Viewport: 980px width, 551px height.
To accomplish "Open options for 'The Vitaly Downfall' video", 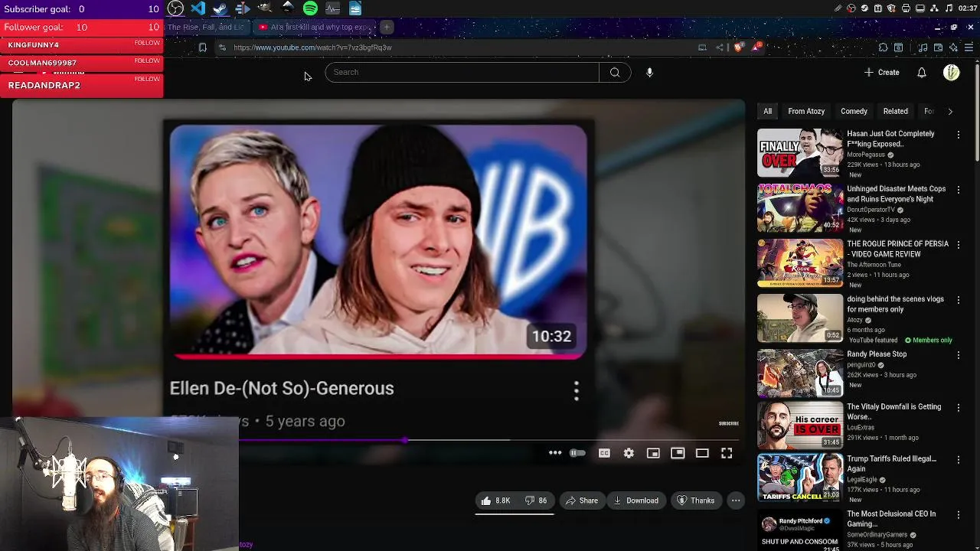I will click(959, 408).
